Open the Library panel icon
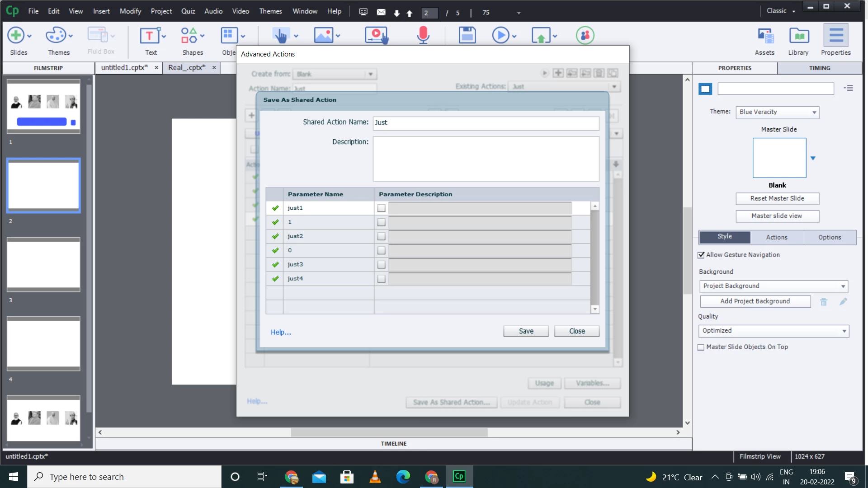Viewport: 868px width, 488px height. pos(799,36)
